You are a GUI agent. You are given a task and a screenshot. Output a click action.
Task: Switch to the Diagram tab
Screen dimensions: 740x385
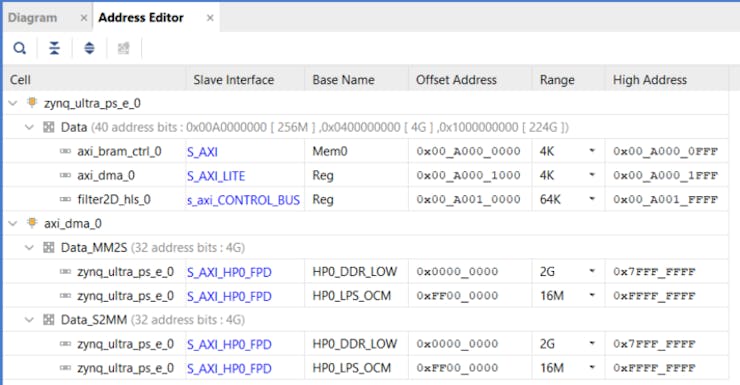[33, 18]
